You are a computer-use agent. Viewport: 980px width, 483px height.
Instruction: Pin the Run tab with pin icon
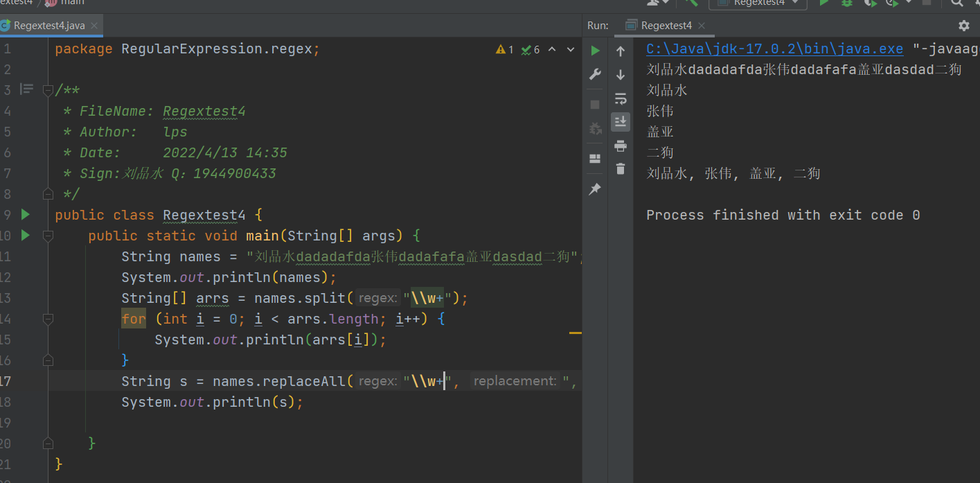tap(595, 189)
